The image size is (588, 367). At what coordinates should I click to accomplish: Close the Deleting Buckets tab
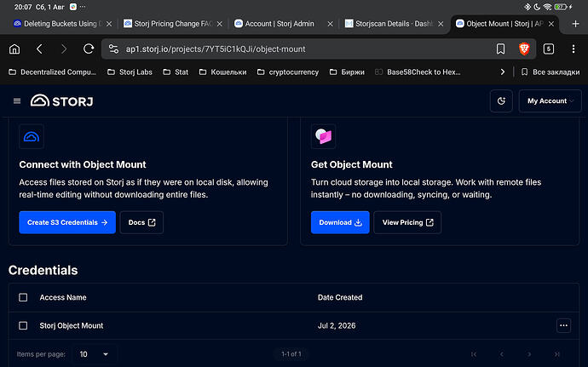[x=109, y=24]
